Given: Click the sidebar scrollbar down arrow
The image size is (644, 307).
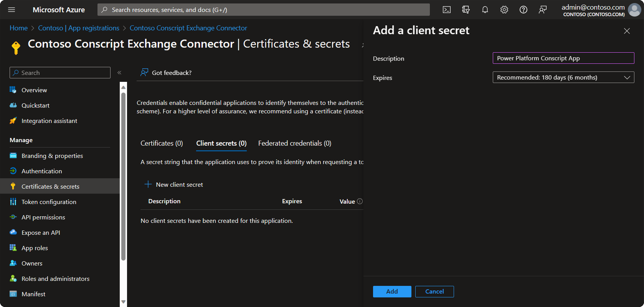Looking at the screenshot, I should pos(123,302).
